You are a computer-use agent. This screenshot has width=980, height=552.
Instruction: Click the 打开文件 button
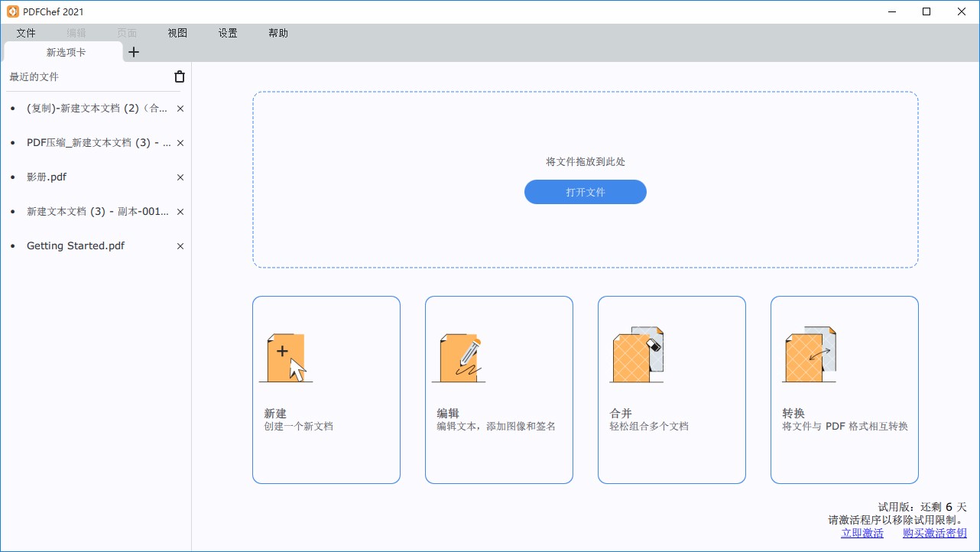tap(585, 192)
